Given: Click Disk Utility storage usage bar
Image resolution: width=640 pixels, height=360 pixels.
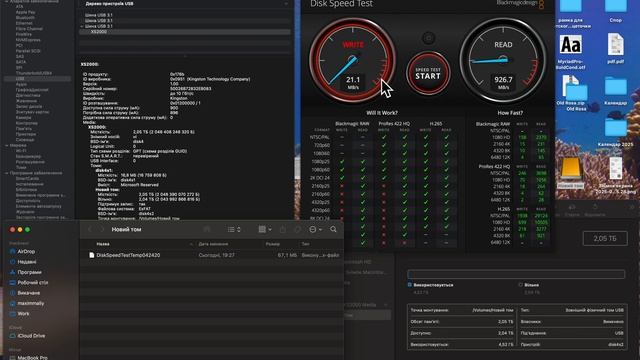Looking at the screenshot, I should pyautogui.click(x=516, y=274).
